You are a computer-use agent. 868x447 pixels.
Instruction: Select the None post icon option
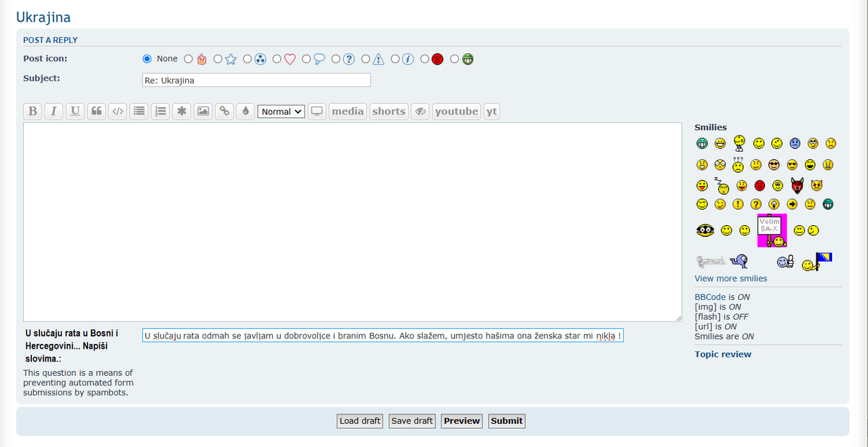[x=147, y=59]
